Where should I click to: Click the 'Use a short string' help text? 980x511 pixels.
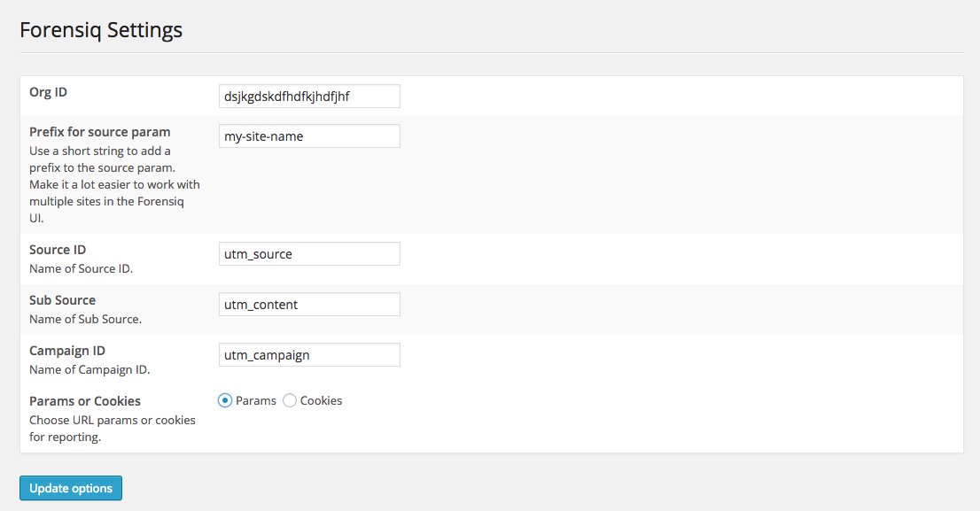point(114,184)
